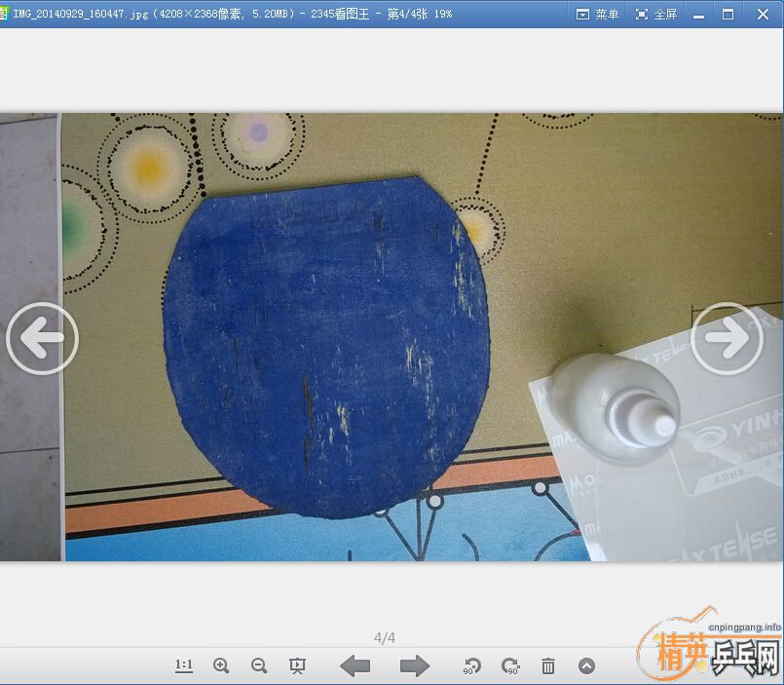Viewport: 784px width, 685px height.
Task: Rotate image 90 degrees counterclockwise
Action: pos(472,666)
